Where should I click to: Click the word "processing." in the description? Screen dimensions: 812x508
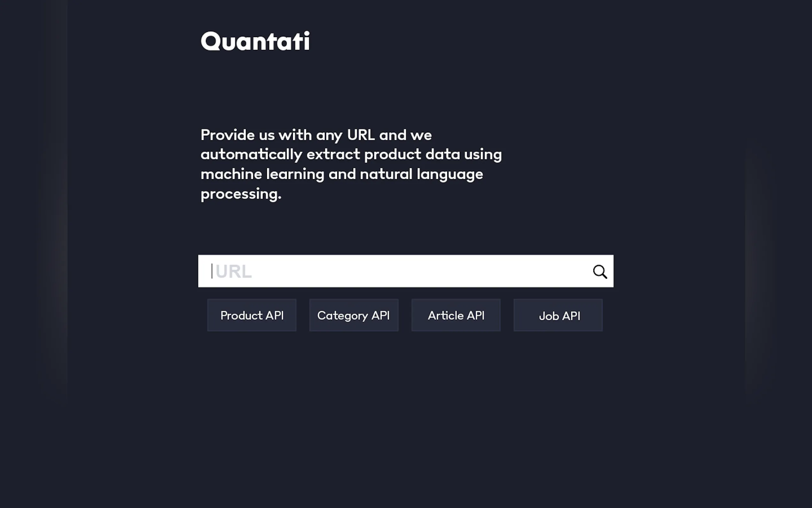click(x=241, y=194)
